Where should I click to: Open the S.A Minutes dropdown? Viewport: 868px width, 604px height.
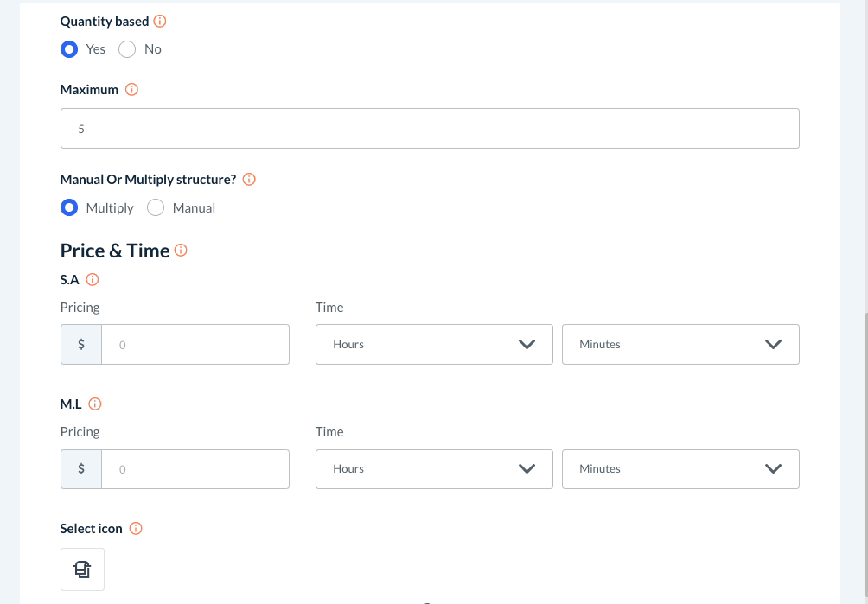tap(680, 344)
